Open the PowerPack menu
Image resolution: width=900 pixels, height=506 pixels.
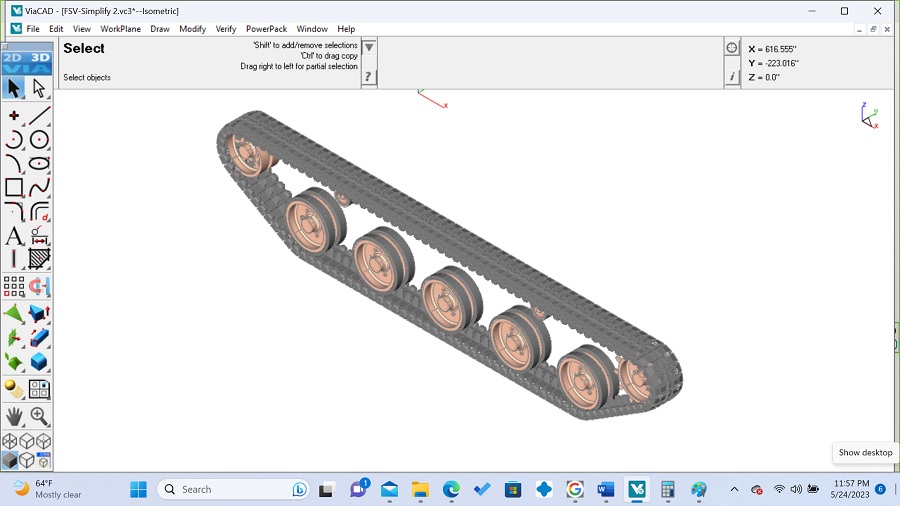(x=266, y=29)
